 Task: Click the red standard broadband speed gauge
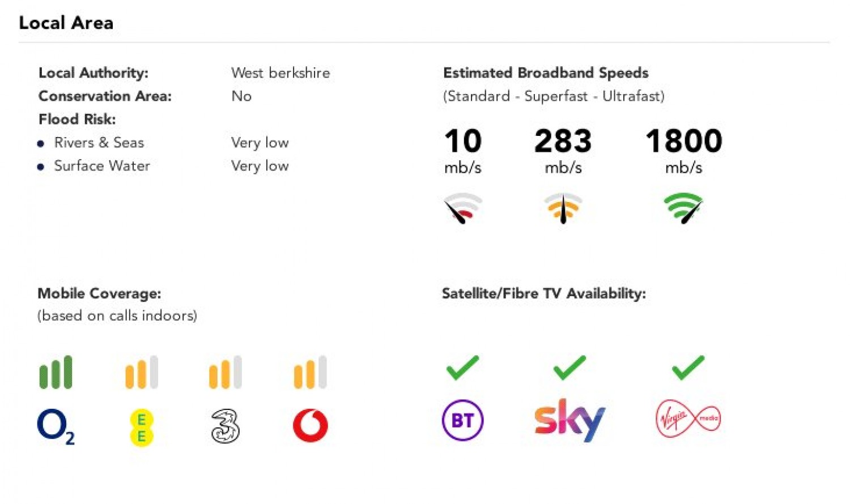point(463,208)
